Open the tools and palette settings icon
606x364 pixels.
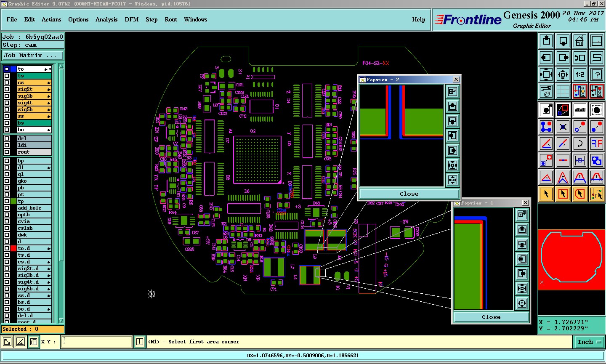tap(546, 91)
